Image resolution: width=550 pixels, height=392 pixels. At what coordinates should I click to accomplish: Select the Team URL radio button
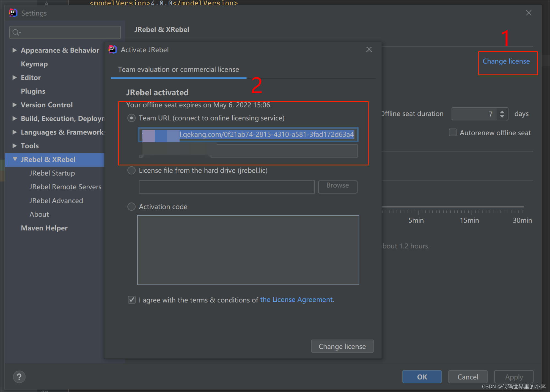coord(131,118)
